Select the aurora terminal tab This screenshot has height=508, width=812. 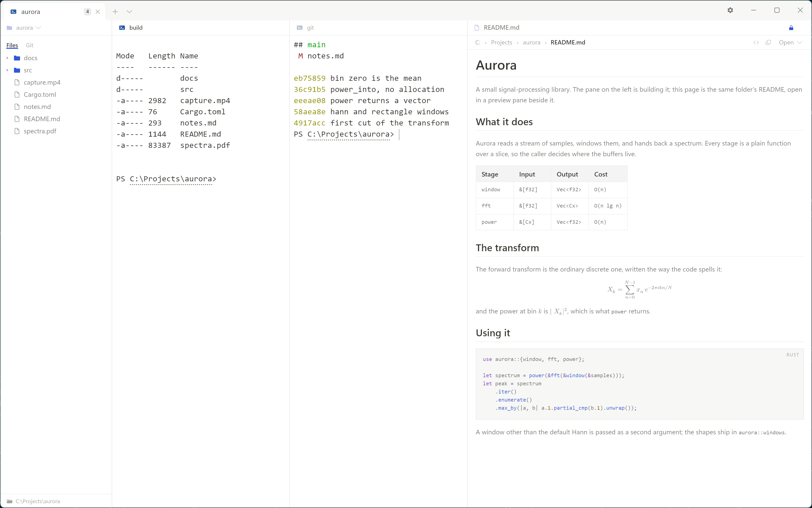[54, 12]
